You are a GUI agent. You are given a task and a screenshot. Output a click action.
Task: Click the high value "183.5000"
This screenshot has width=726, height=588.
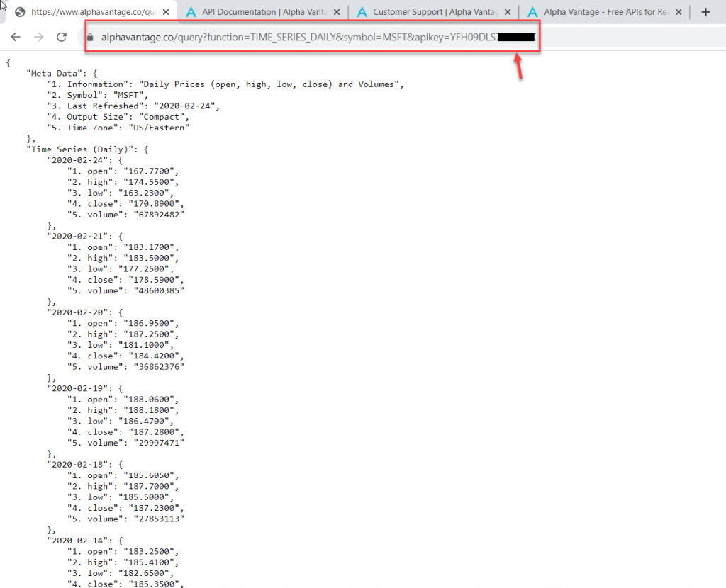149,258
